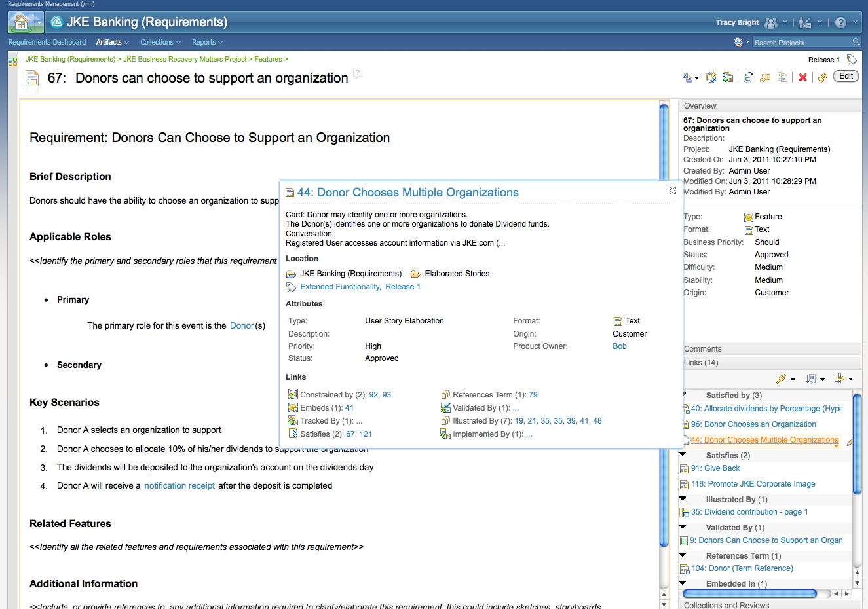Image resolution: width=868 pixels, height=609 pixels.
Task: Click the duplicate artifact pages icon
Action: pos(782,77)
